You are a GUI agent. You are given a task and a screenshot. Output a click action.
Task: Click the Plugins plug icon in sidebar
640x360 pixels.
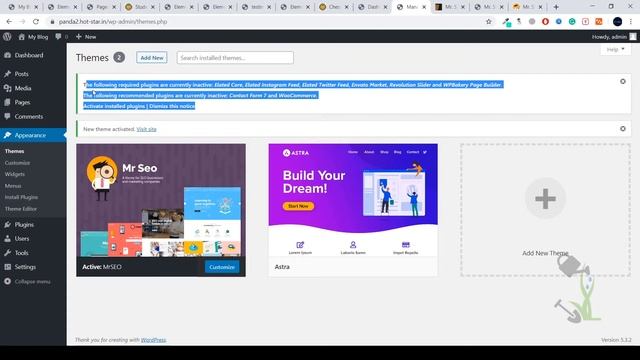point(7,225)
